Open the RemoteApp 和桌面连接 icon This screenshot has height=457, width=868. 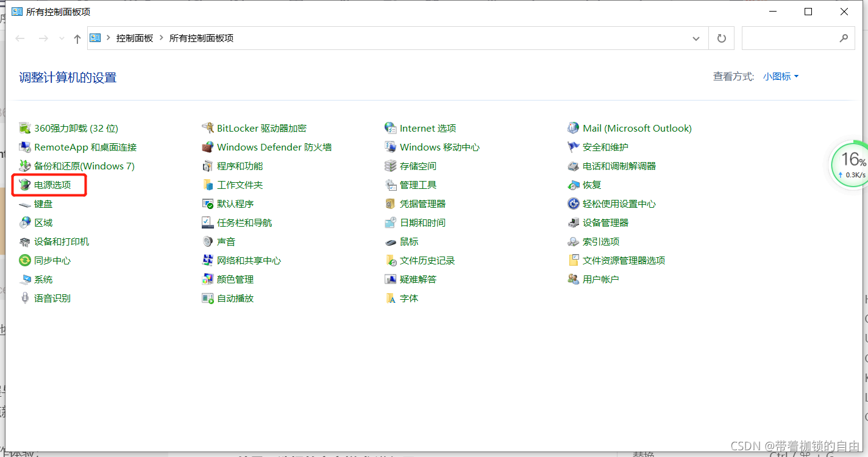coord(25,147)
